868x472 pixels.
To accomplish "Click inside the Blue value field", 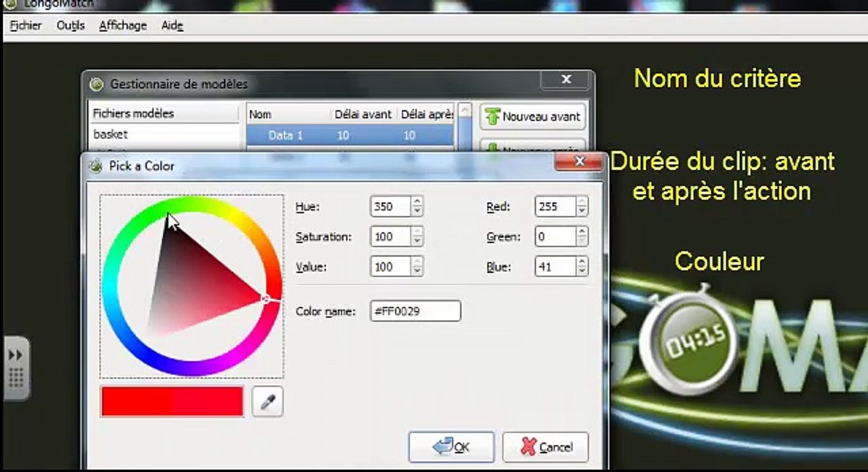I will click(x=555, y=267).
